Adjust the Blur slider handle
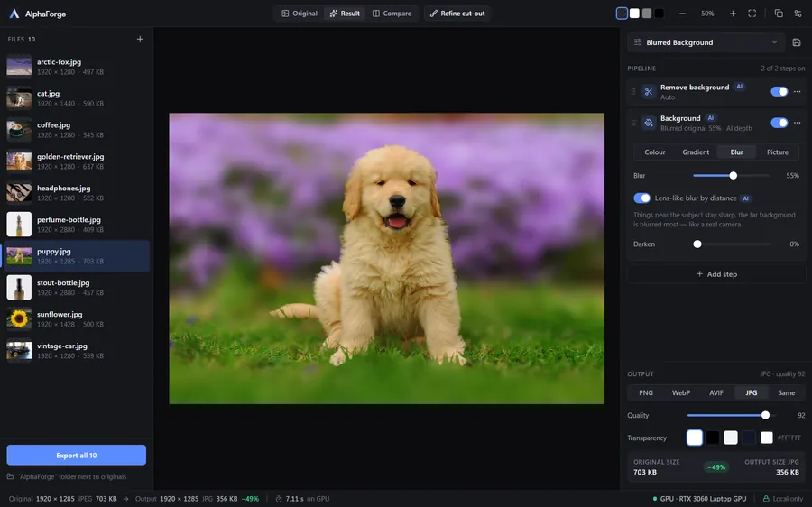 click(733, 176)
